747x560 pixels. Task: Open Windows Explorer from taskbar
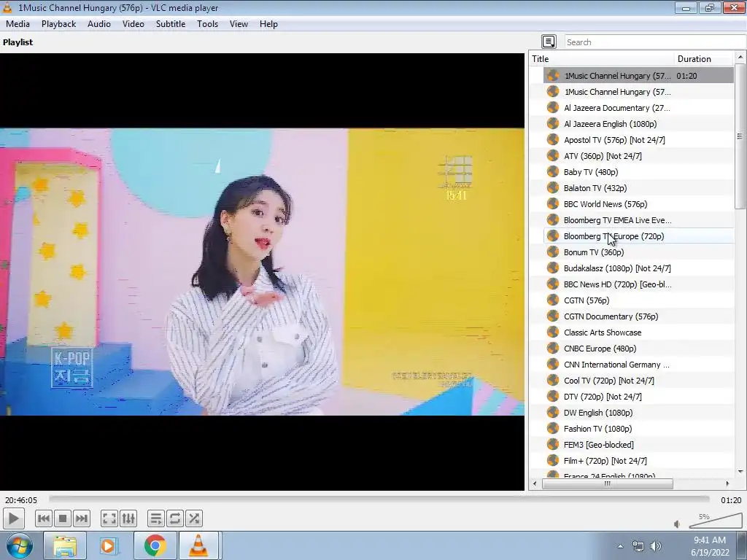point(64,545)
